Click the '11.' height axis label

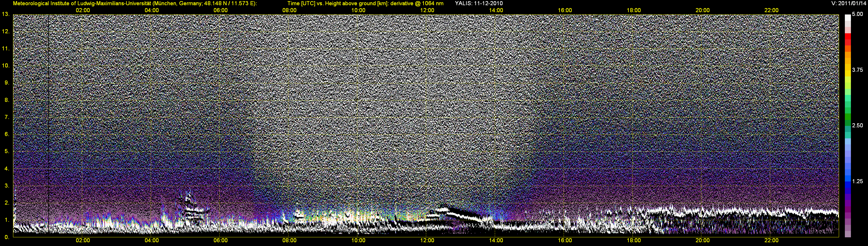(x=6, y=49)
